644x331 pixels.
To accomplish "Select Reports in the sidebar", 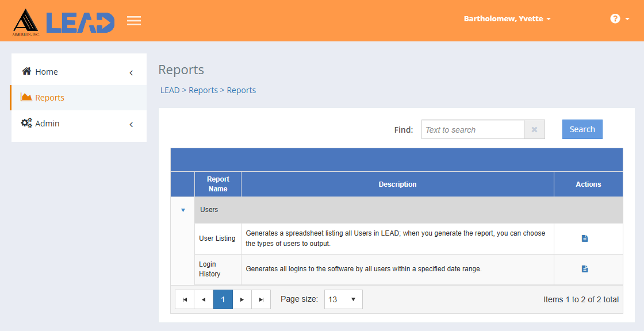I will tap(49, 97).
